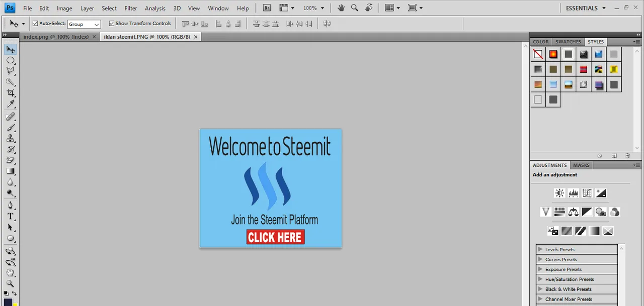Screen dimensions: 644x306
Task: Select the 3D Rotate tool
Action: 10,251
